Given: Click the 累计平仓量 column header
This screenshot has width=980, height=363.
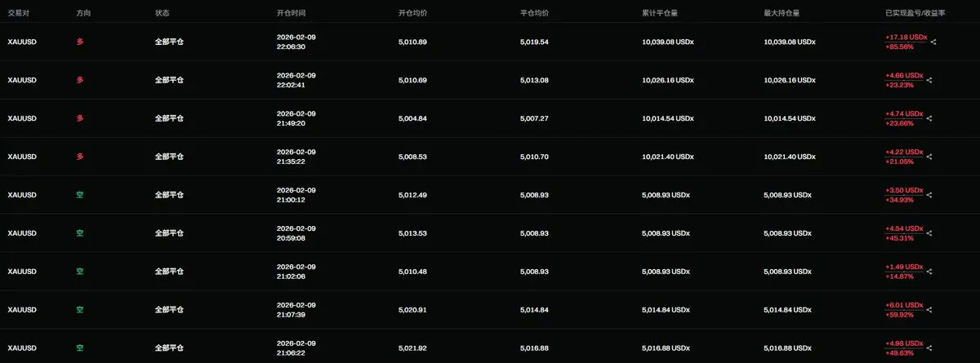Looking at the screenshot, I should point(660,13).
